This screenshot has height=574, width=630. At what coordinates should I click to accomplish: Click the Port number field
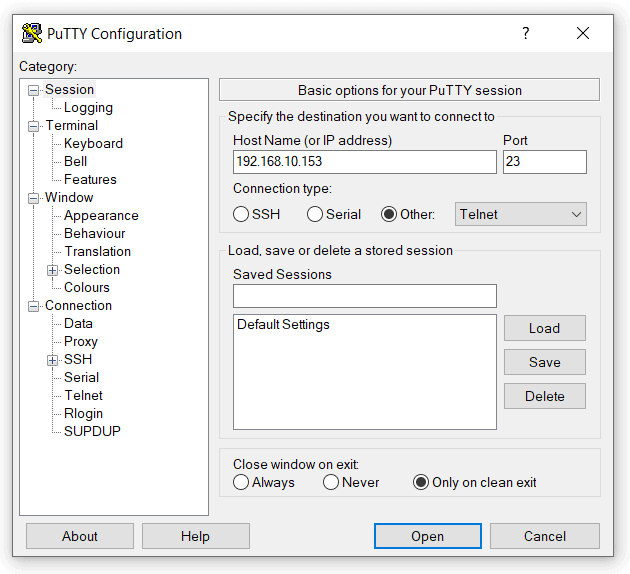[x=544, y=162]
